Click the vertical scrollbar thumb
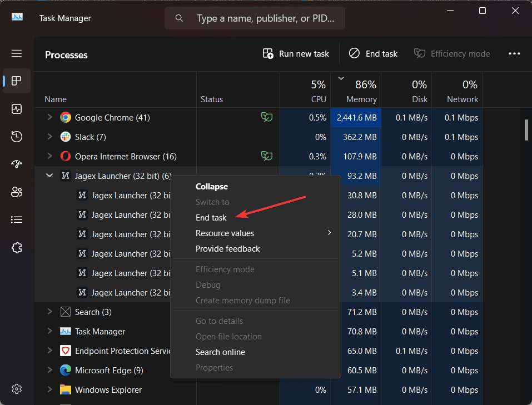 pyautogui.click(x=526, y=130)
